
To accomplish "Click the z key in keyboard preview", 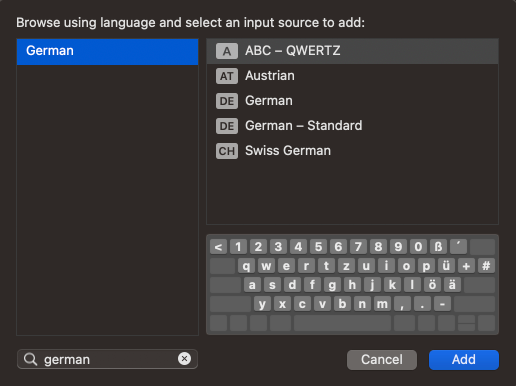I will point(346,266).
